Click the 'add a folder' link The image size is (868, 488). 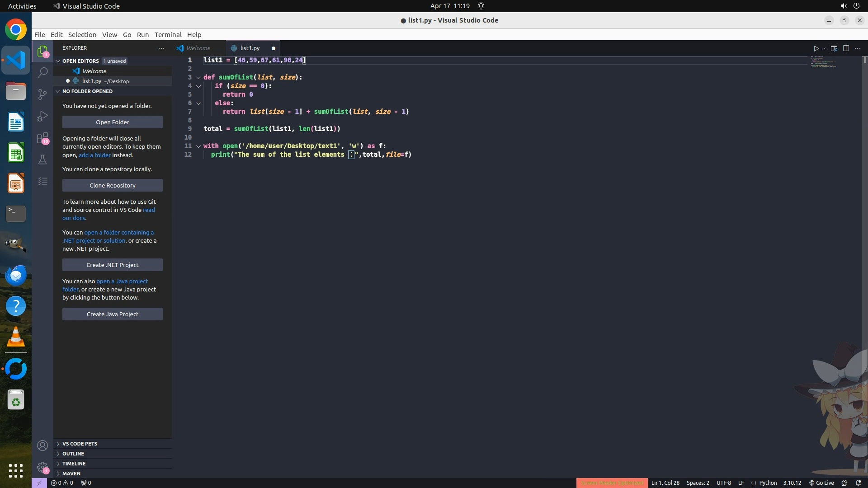94,155
